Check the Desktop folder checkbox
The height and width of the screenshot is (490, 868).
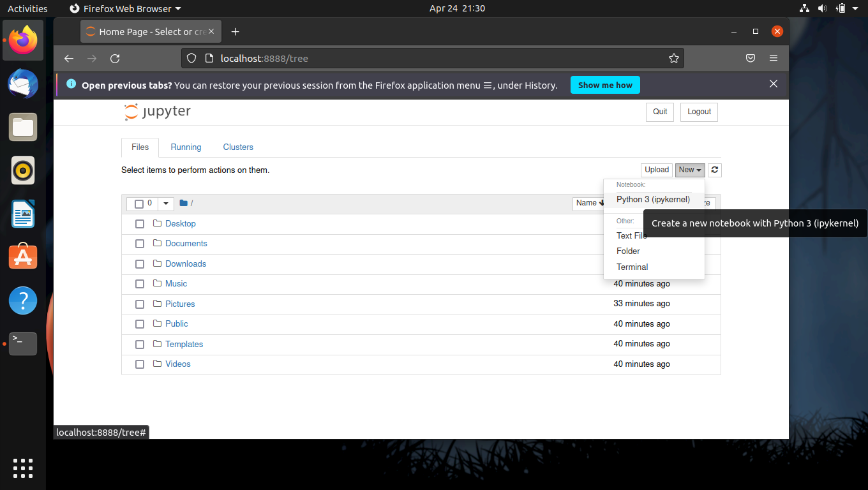140,224
